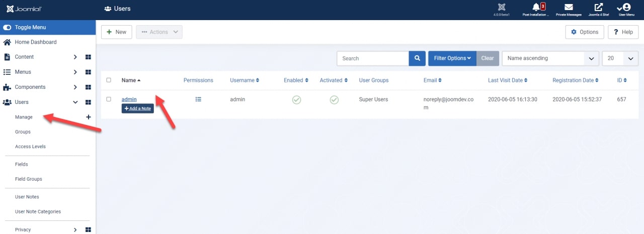Open the admin permissions list icon
The height and width of the screenshot is (234, 644).
198,99
